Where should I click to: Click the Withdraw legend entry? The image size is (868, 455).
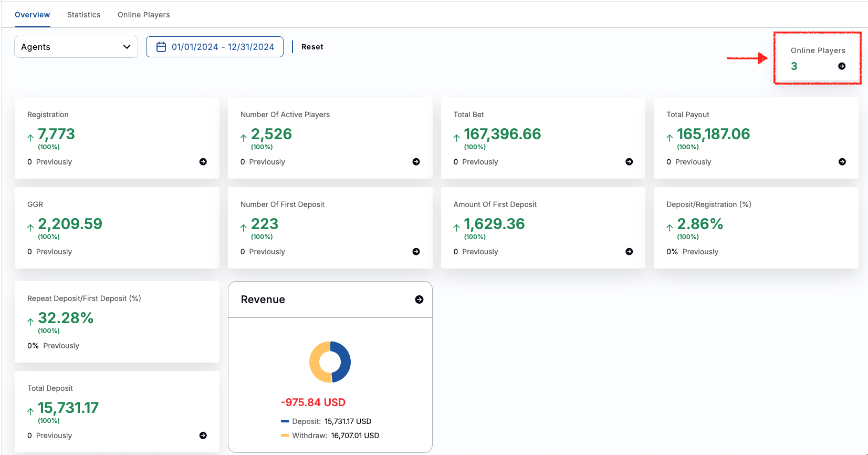[330, 436]
